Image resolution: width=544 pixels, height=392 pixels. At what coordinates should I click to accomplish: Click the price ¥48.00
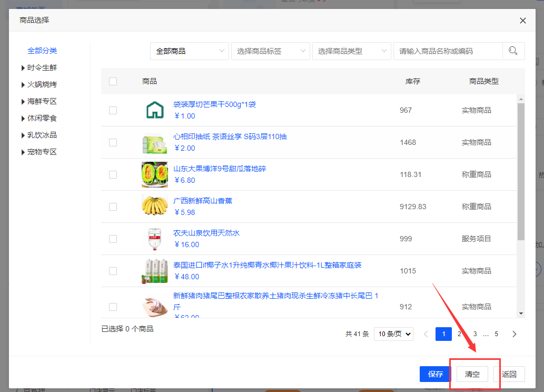(x=186, y=277)
